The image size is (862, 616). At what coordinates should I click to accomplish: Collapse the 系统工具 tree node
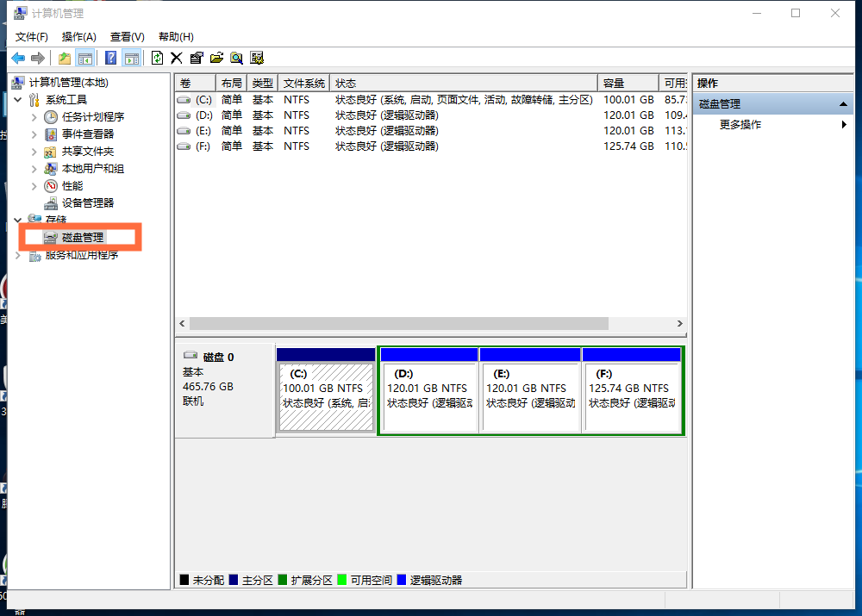[19, 100]
